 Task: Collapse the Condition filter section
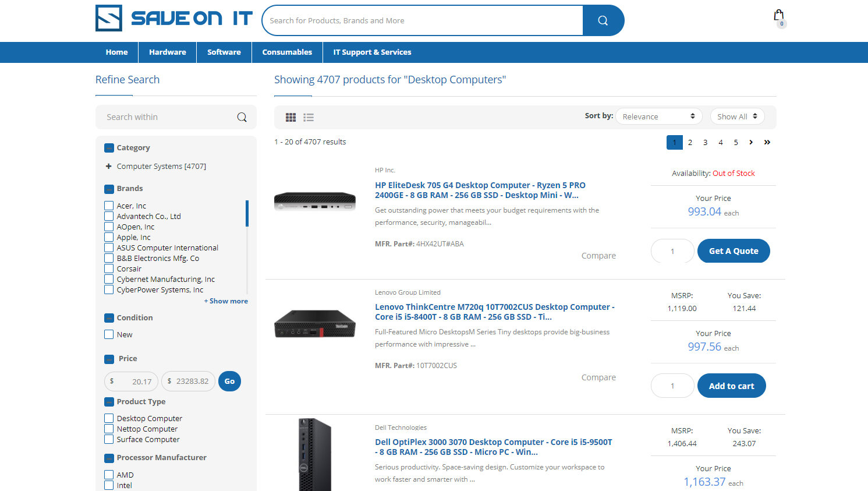point(109,318)
